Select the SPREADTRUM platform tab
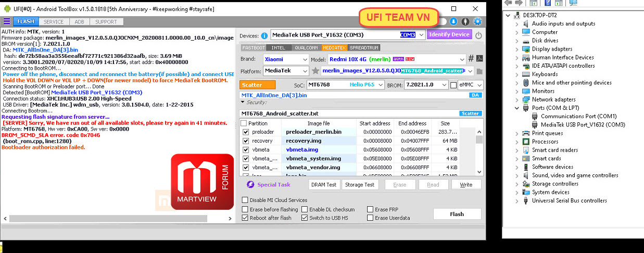 point(364,47)
